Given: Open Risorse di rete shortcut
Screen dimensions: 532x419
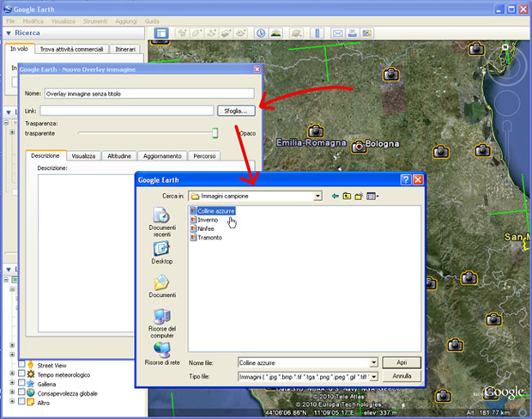Looking at the screenshot, I should click(x=162, y=354).
